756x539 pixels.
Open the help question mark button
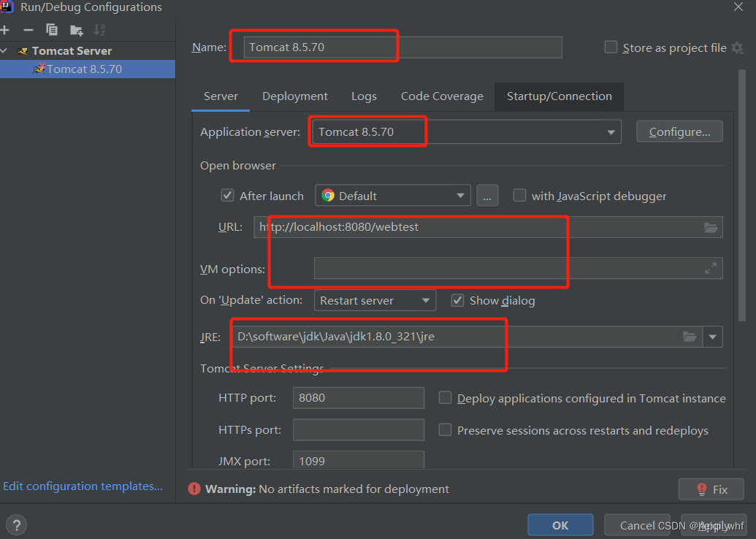coord(16,525)
